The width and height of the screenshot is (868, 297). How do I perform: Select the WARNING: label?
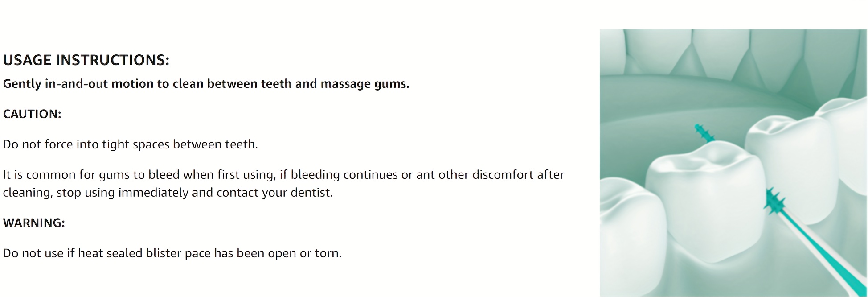coord(34,223)
